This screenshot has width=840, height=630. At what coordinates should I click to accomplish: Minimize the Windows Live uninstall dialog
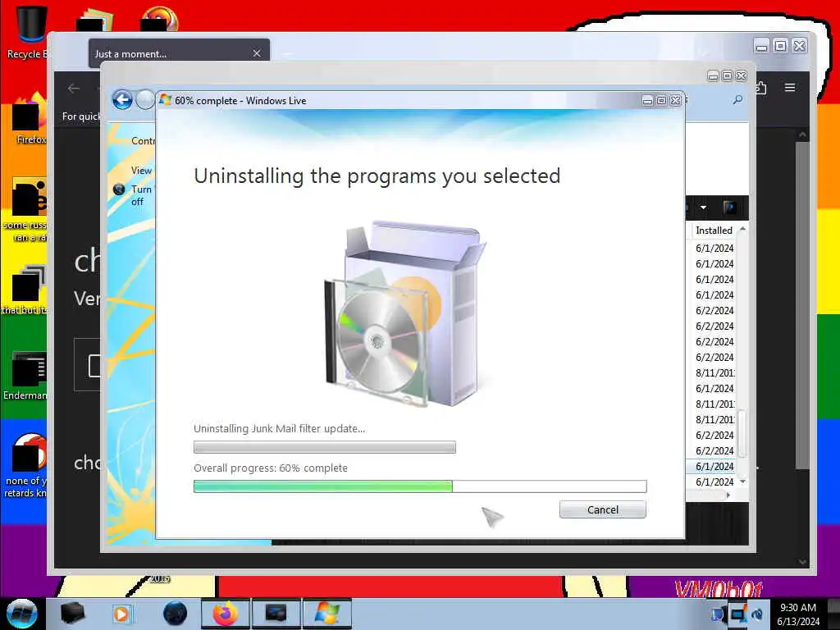pos(647,100)
